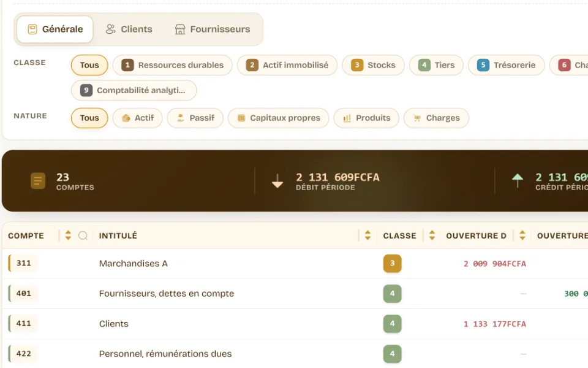Filter by Actif nature
588x368 pixels.
coord(138,118)
